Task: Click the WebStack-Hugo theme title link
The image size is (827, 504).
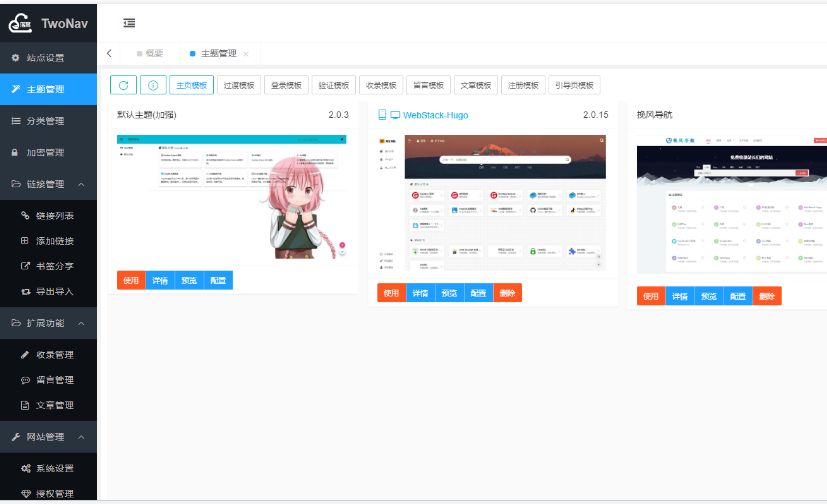Action: point(435,115)
